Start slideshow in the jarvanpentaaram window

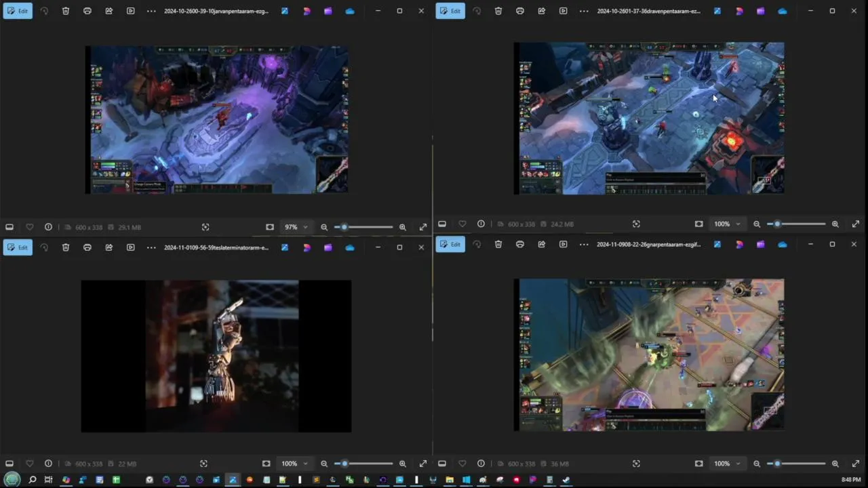pyautogui.click(x=131, y=11)
